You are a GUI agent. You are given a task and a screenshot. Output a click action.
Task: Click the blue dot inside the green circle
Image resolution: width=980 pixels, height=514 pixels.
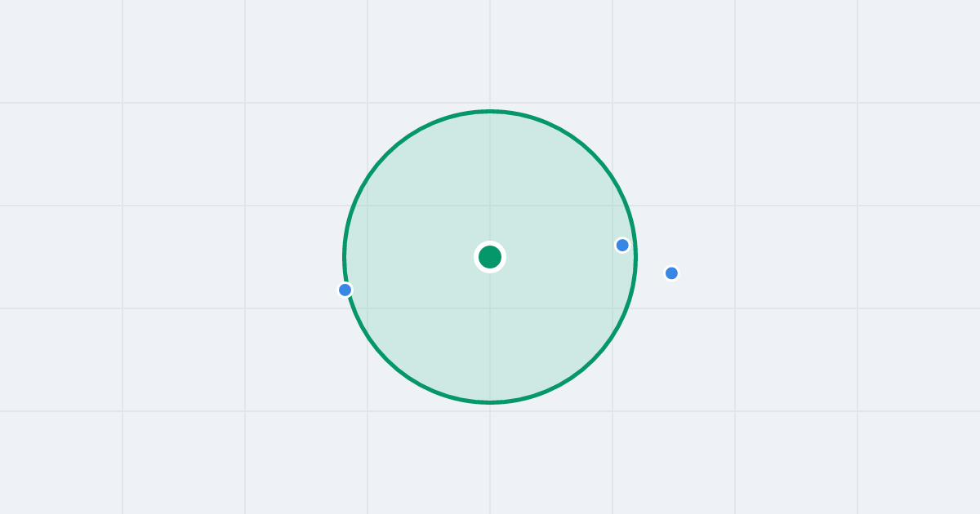[622, 245]
